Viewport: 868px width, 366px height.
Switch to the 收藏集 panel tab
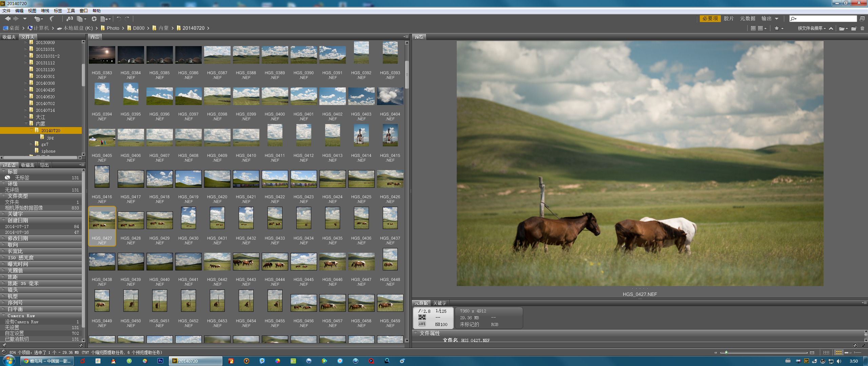pos(28,165)
